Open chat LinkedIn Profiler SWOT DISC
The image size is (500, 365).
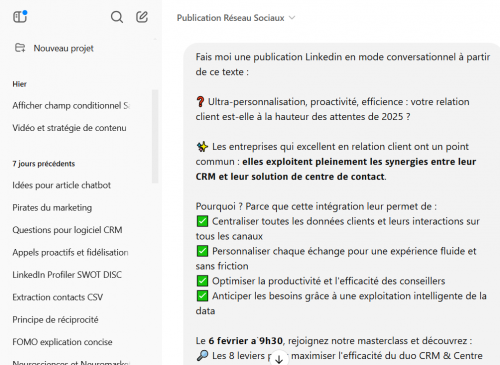pos(67,275)
